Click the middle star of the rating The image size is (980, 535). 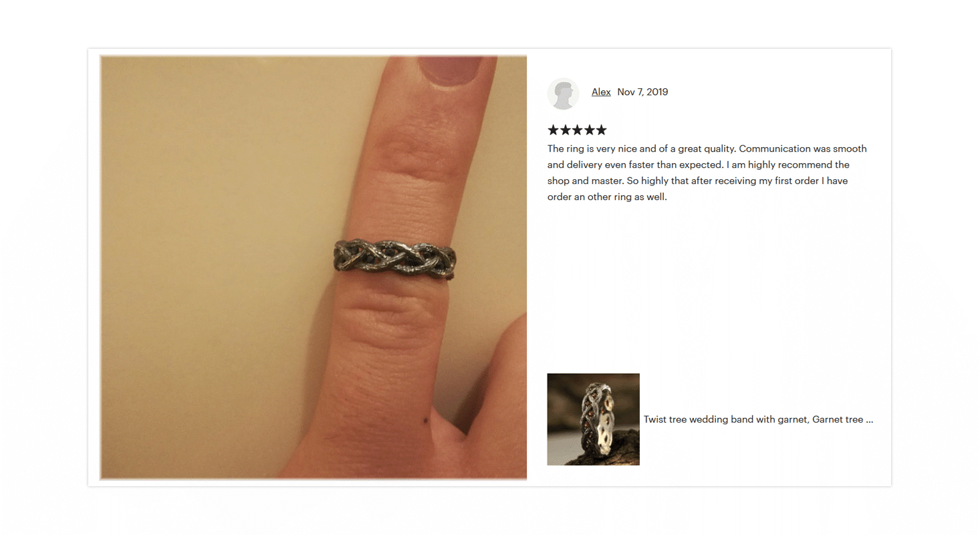pyautogui.click(x=577, y=130)
